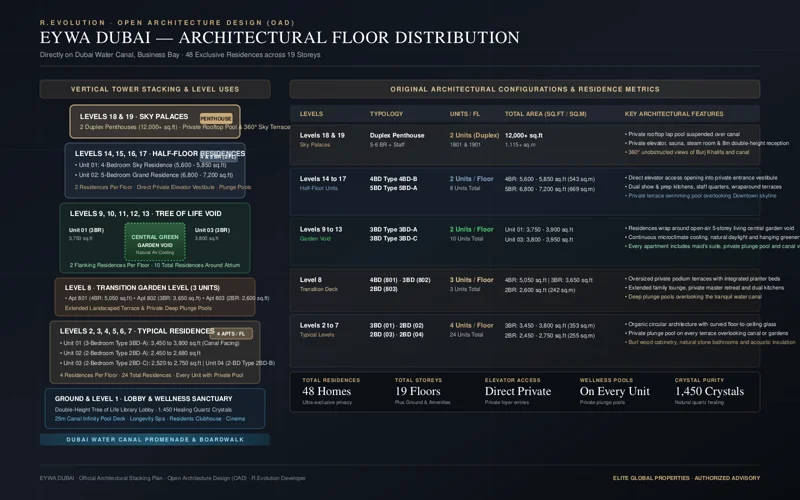Viewport: 800px width, 500px height.
Task: Click "GROUND & LEVEL 1 · LOBBY & WELLNESS SANCTUARY" heading
Action: (x=143, y=399)
